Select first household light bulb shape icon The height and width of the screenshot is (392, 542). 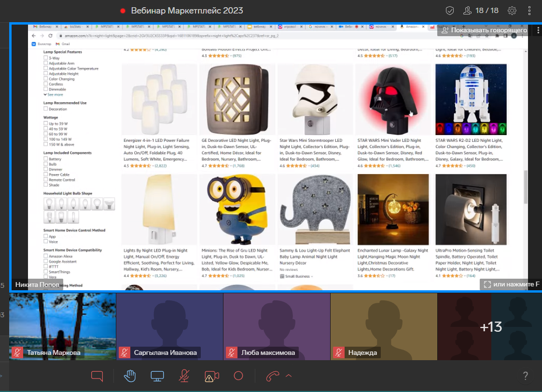(49, 204)
